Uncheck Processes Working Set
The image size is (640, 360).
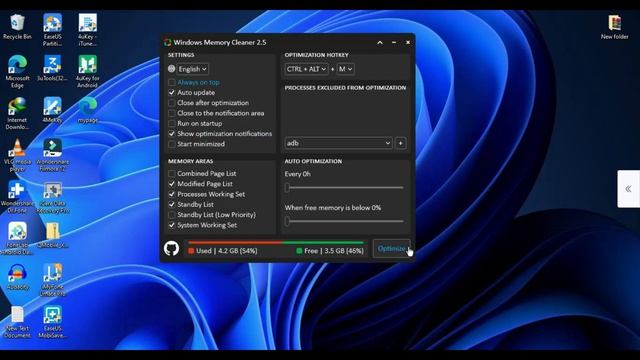172,194
